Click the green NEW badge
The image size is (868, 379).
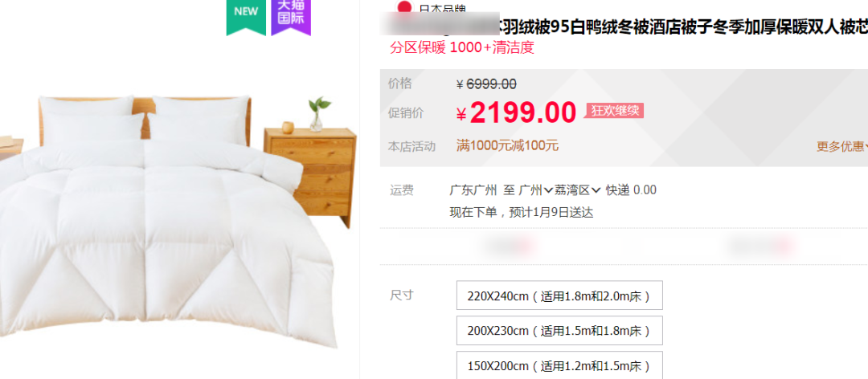246,15
